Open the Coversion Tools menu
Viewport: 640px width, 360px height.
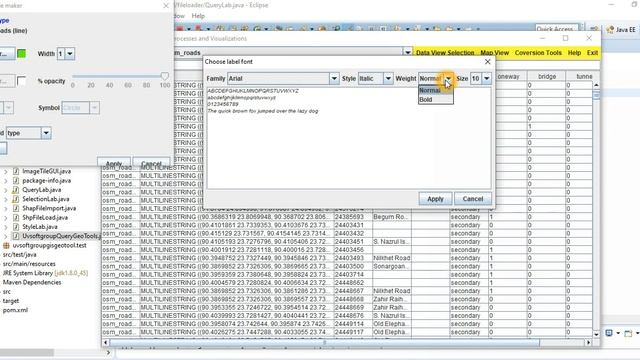tap(538, 53)
